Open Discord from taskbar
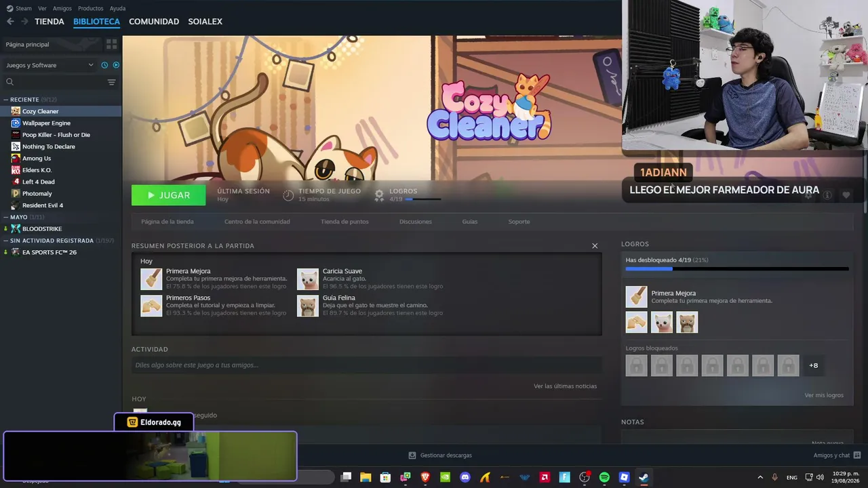868x488 pixels. (465, 477)
